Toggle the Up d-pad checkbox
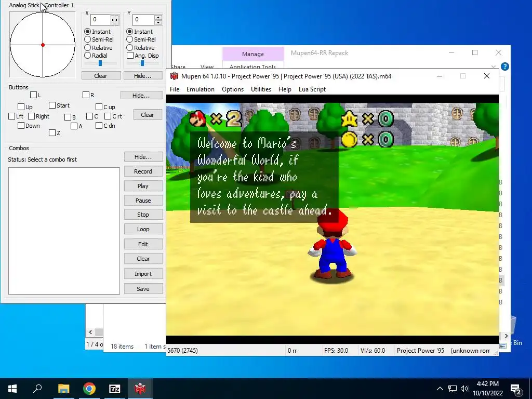This screenshot has height=399, width=532. click(21, 107)
